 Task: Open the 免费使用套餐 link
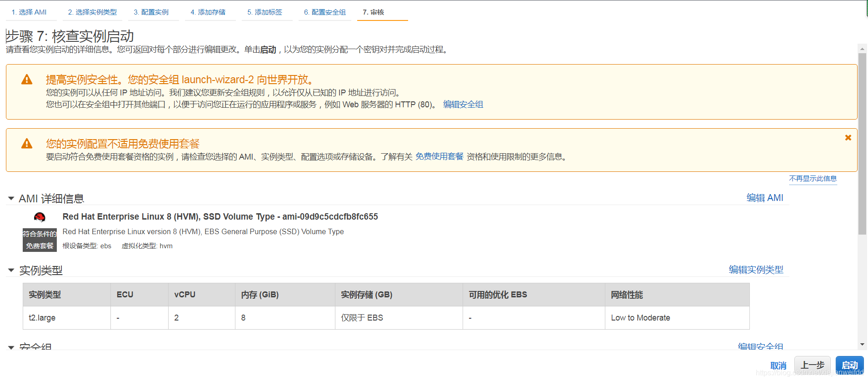click(439, 156)
